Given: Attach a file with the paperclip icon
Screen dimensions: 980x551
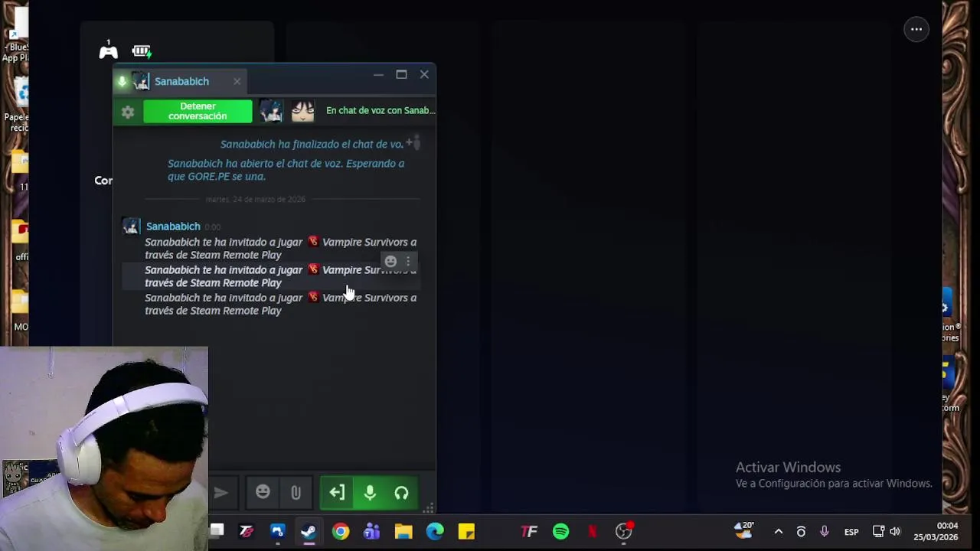Looking at the screenshot, I should coord(296,493).
